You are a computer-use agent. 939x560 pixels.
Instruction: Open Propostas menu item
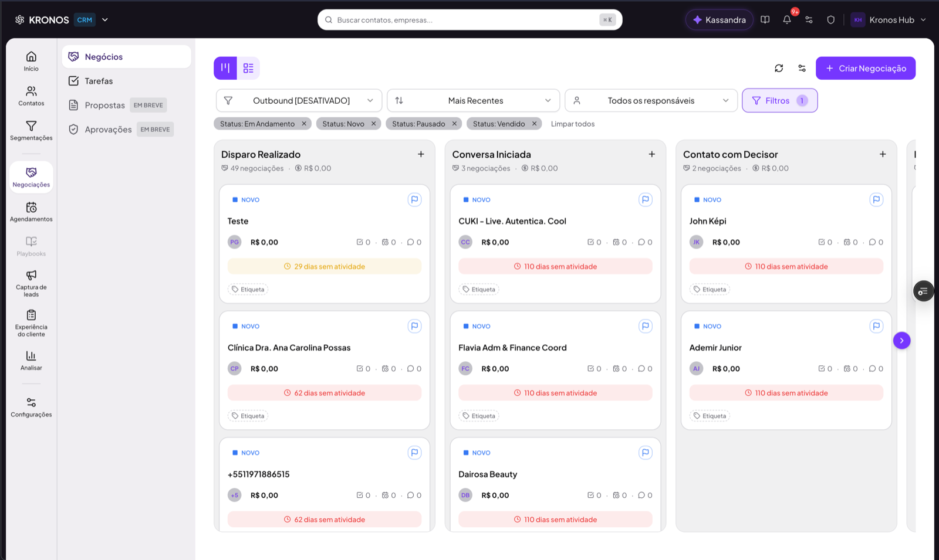coord(126,105)
